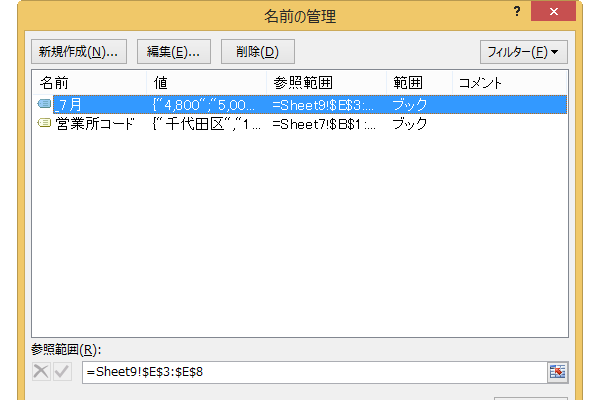Image resolution: width=600 pixels, height=400 pixels.
Task: Click the help question mark button
Action: click(x=517, y=11)
